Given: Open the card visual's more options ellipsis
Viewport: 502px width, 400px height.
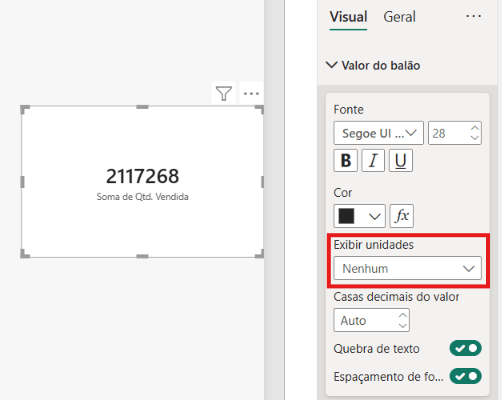Looking at the screenshot, I should [251, 93].
